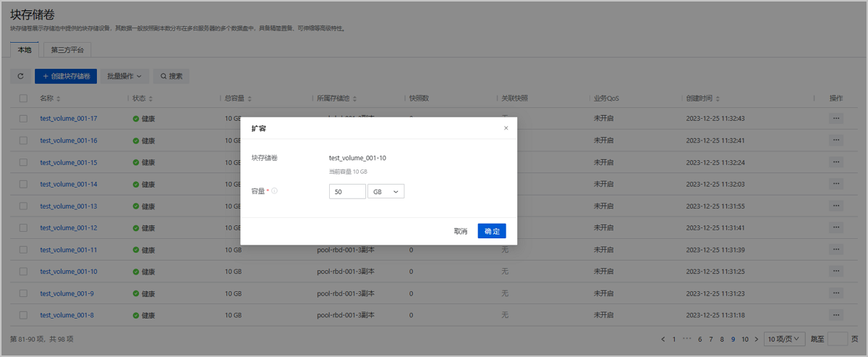Screen dimensions: 868x357
Task: Click the info icon next to 容量
Action: 274,191
